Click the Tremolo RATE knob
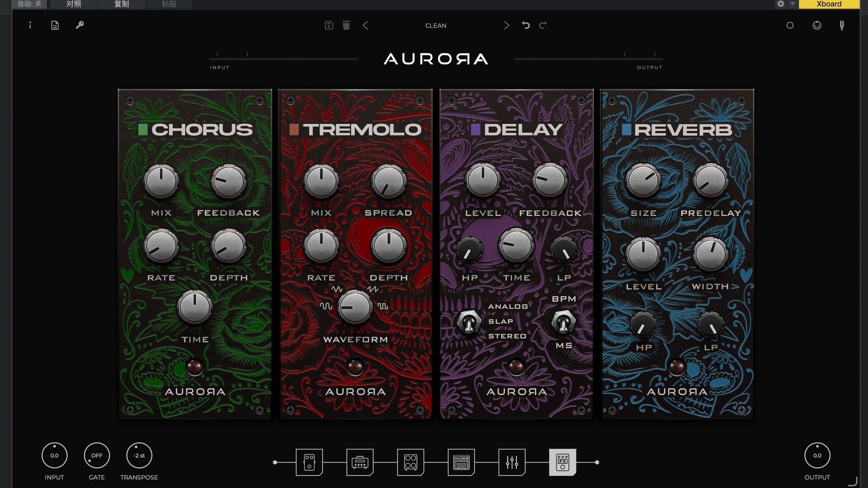This screenshot has height=488, width=868. [x=321, y=247]
